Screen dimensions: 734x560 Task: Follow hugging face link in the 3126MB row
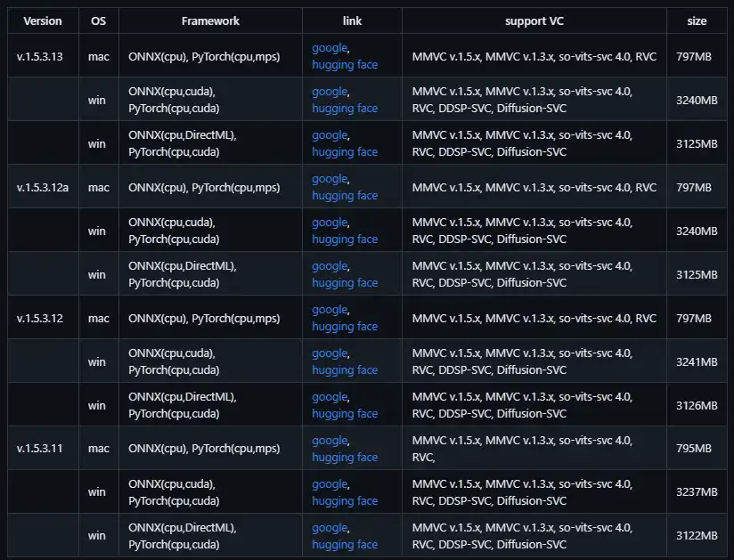point(345,414)
